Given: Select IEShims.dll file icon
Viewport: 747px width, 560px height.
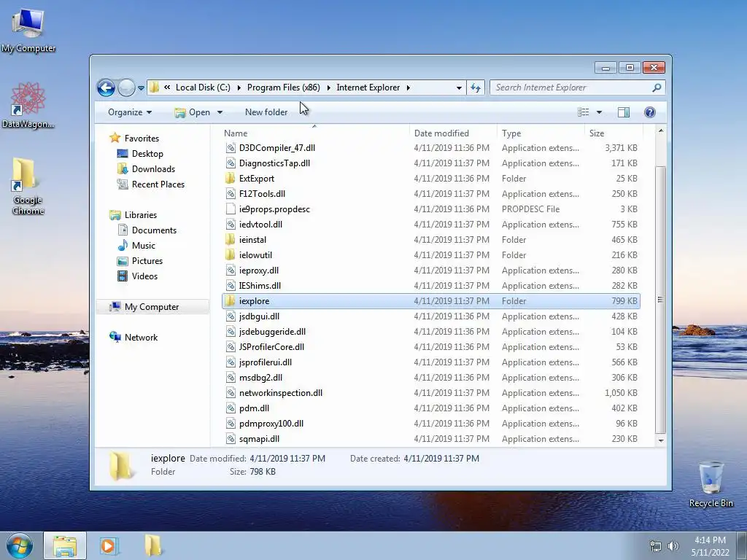Looking at the screenshot, I should click(x=231, y=286).
